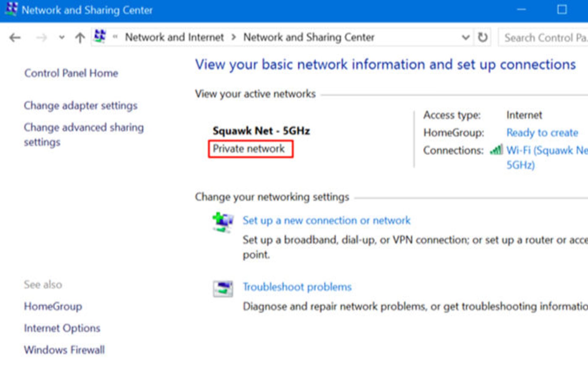This screenshot has height=370, width=588.
Task: Click the Refresh address bar icon
Action: (x=482, y=37)
